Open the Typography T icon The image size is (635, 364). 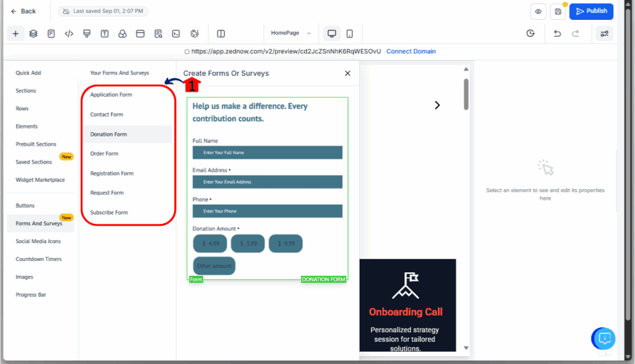(x=104, y=33)
